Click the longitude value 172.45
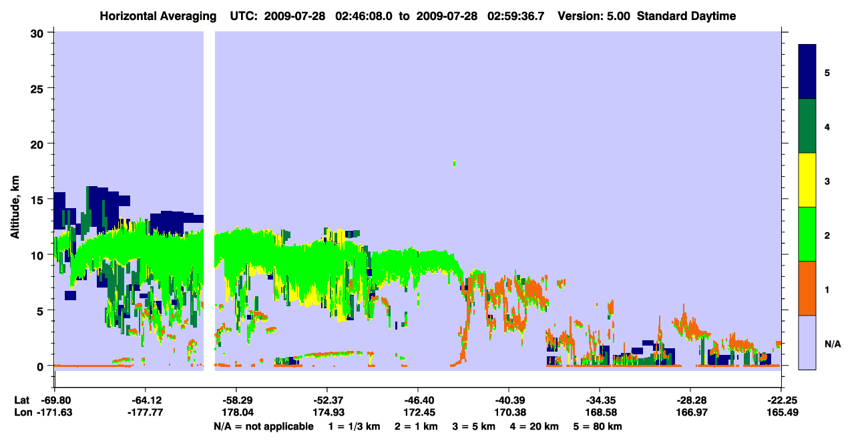 point(418,413)
